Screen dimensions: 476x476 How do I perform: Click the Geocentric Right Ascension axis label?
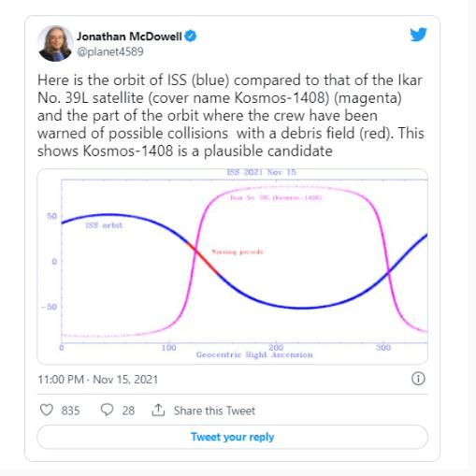pos(254,354)
